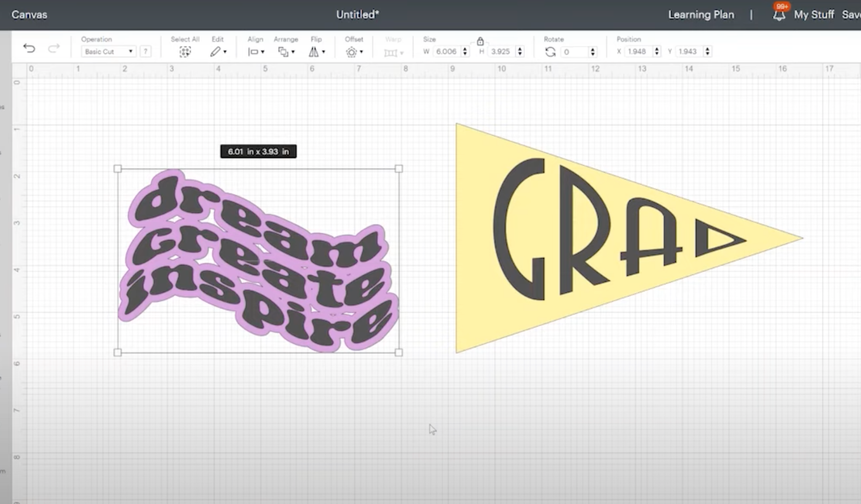Expand the Edit tool dropdown

225,52
